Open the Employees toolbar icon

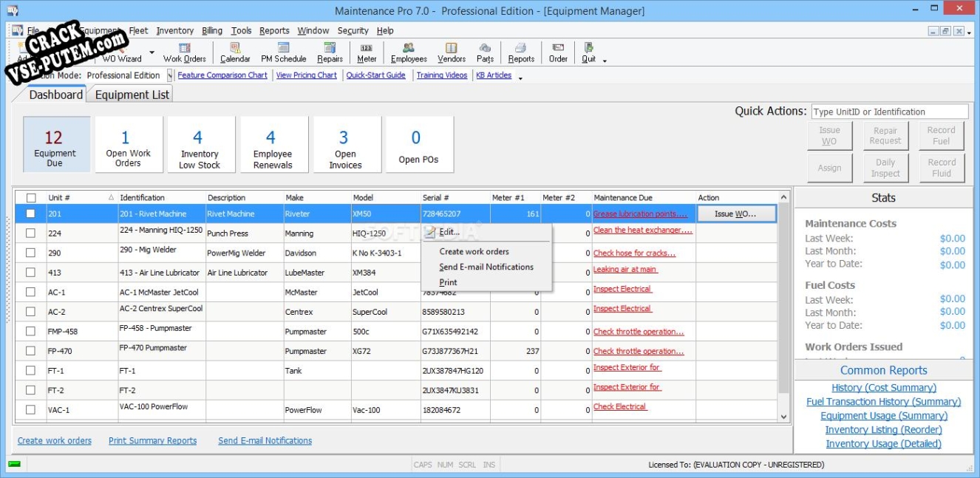tap(409, 52)
